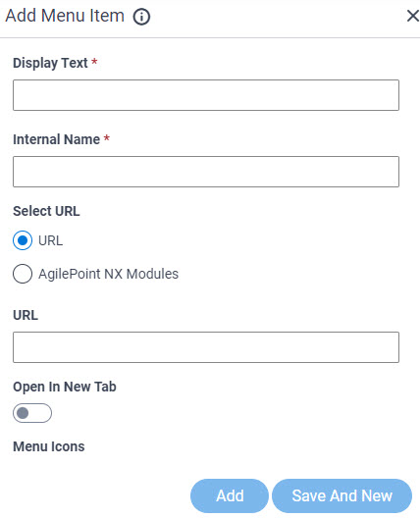This screenshot has width=420, height=519.
Task: Click the URL text box above Open In New Tab
Action: coord(206,347)
